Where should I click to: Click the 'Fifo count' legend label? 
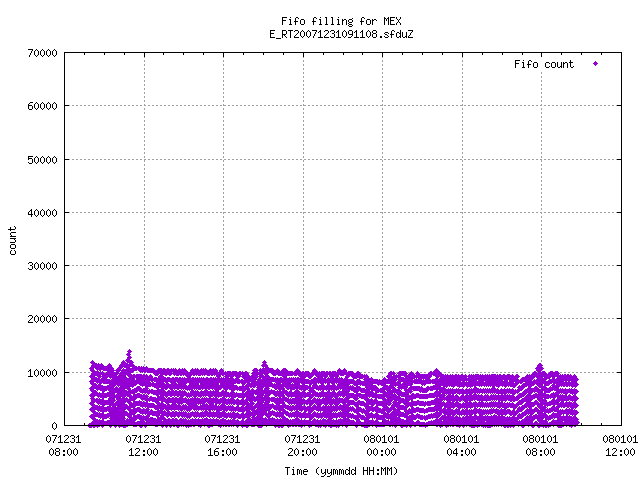coord(544,64)
